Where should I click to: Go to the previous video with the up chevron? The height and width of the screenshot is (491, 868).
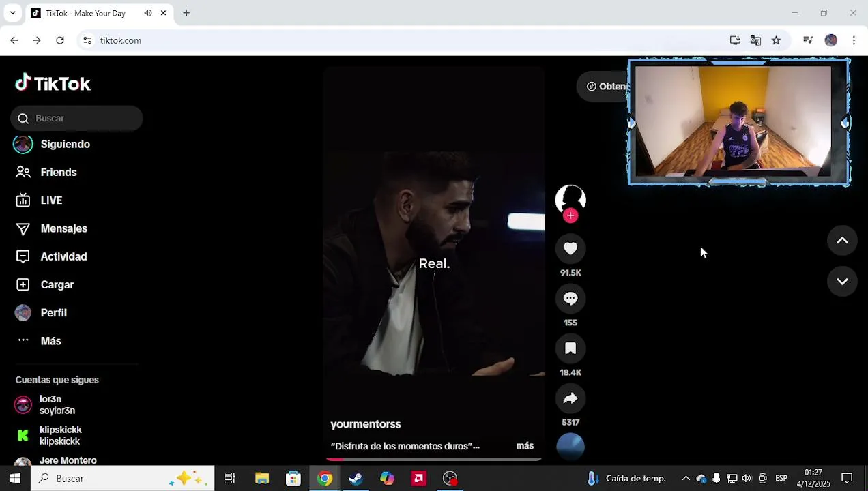[x=842, y=241]
